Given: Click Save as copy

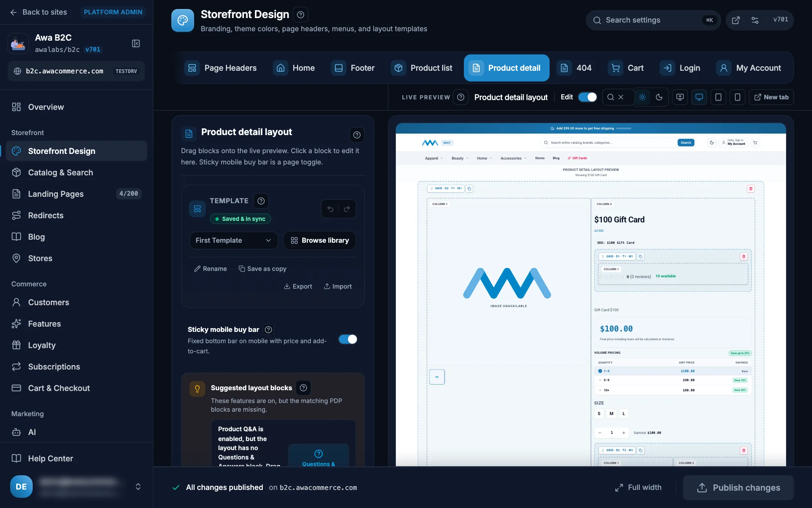Looking at the screenshot, I should (262, 269).
